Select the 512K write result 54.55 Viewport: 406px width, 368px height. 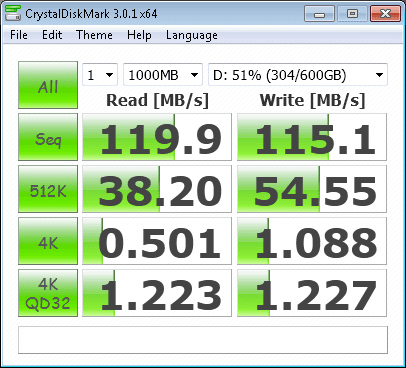[312, 189]
